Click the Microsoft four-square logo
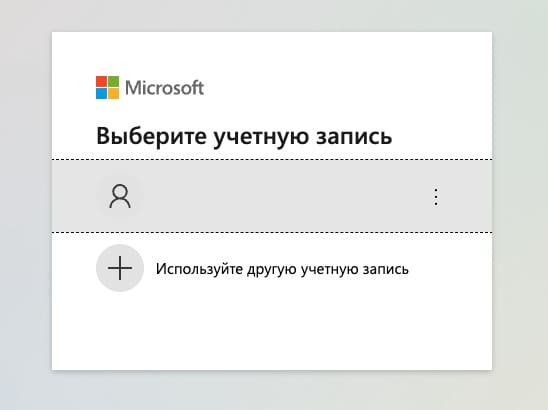 (x=108, y=87)
